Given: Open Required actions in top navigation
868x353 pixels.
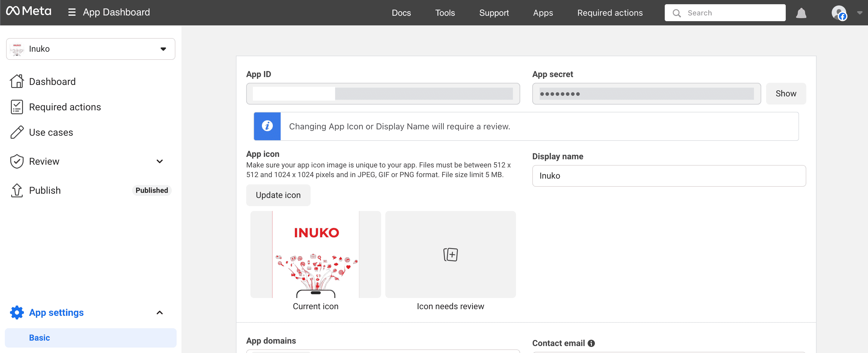Looking at the screenshot, I should (610, 13).
